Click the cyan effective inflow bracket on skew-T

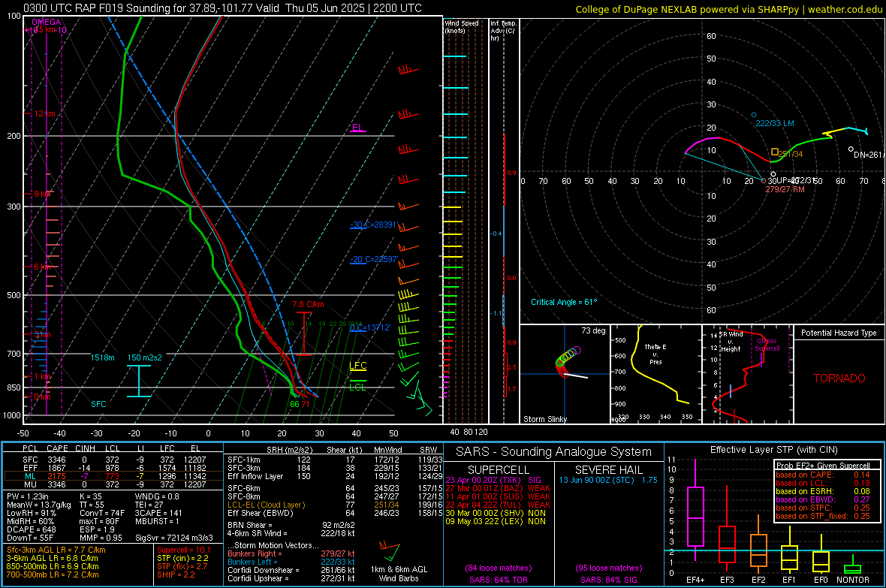pyautogui.click(x=138, y=381)
